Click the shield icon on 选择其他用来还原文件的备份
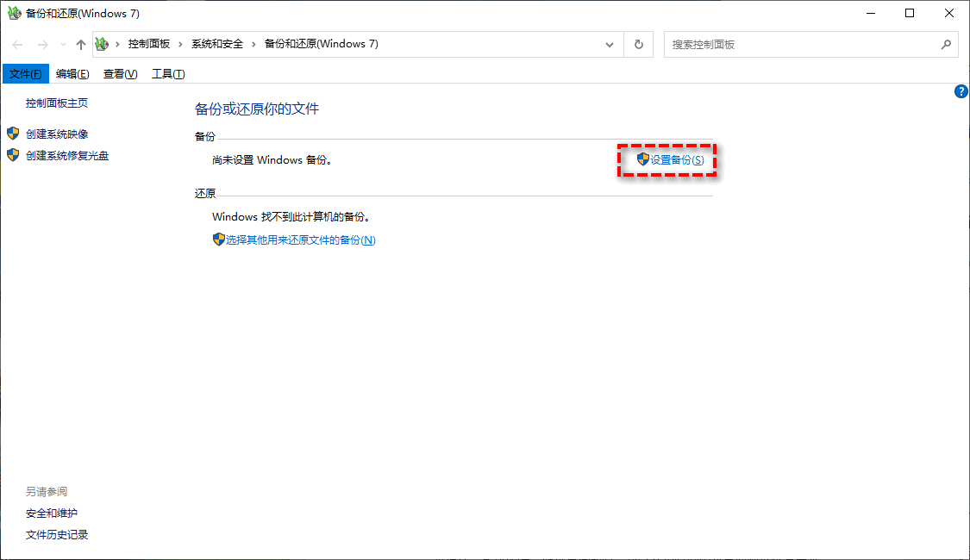 (218, 239)
